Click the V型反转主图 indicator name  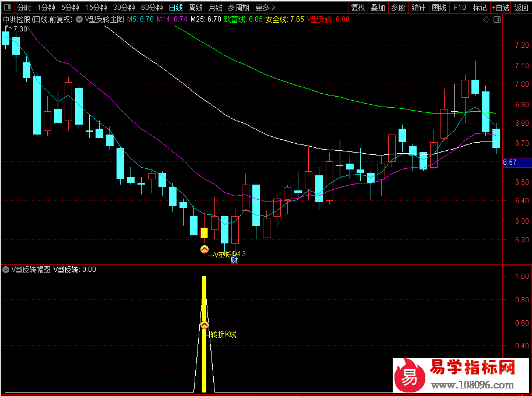click(104, 19)
